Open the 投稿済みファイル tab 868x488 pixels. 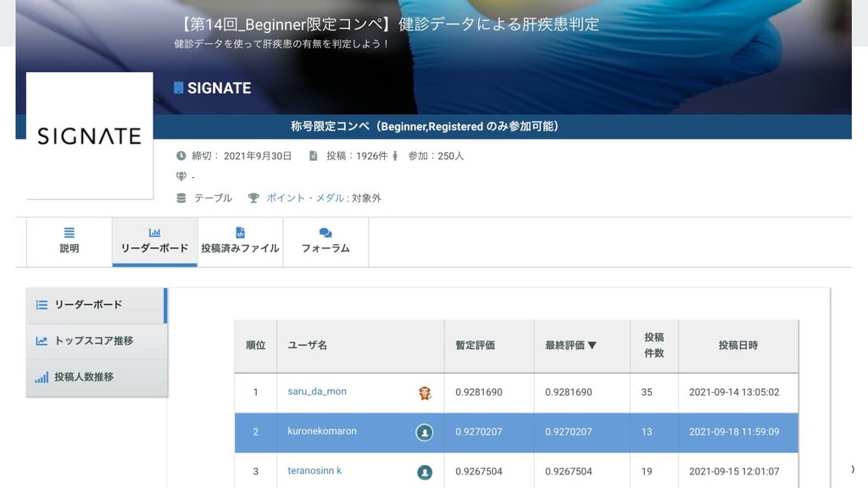tap(240, 241)
